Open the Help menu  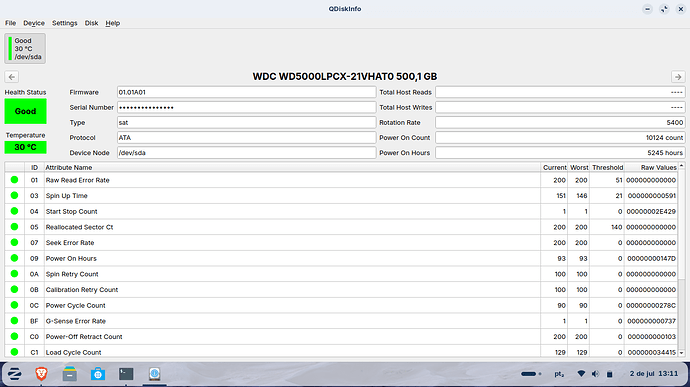[113, 23]
